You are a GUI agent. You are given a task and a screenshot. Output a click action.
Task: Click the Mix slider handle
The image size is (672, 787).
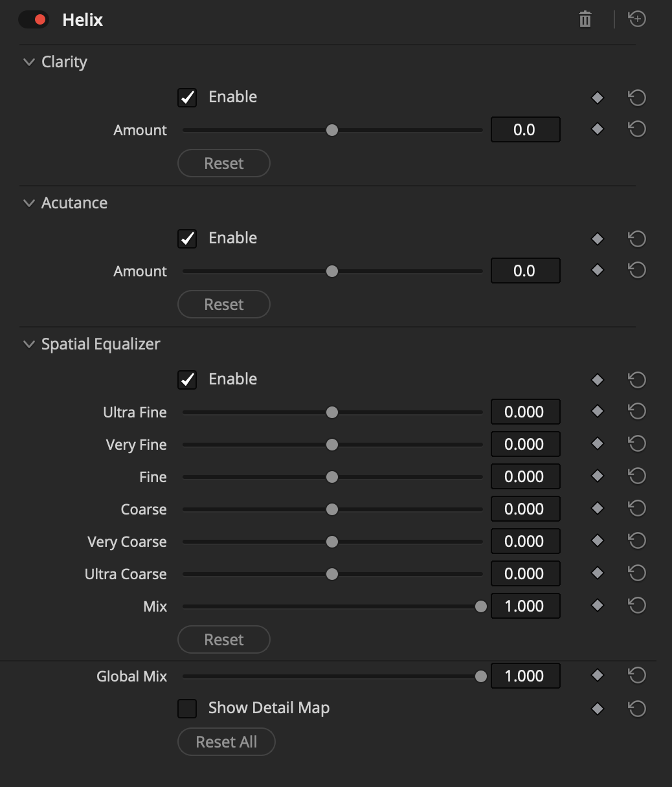pyautogui.click(x=482, y=606)
